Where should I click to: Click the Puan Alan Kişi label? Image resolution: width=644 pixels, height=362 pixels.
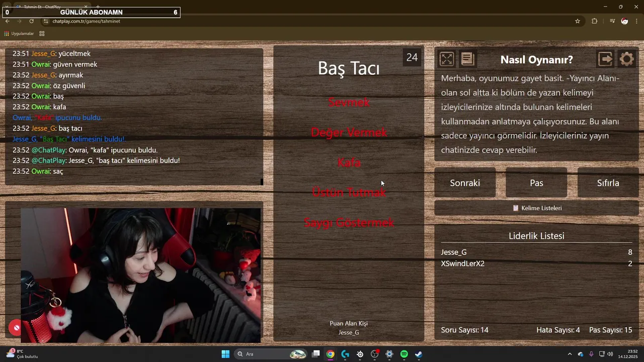click(x=349, y=323)
